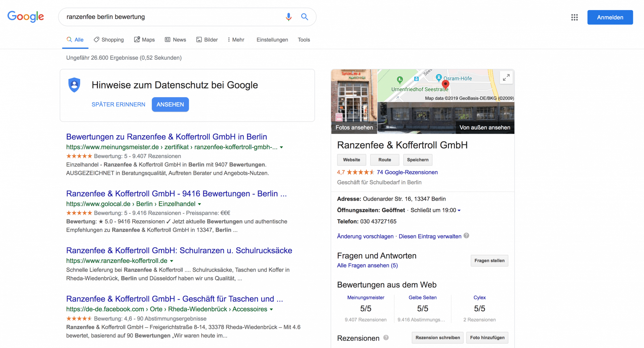Open the Mehr menu
Viewport: 644px width, 348px height.
point(236,40)
